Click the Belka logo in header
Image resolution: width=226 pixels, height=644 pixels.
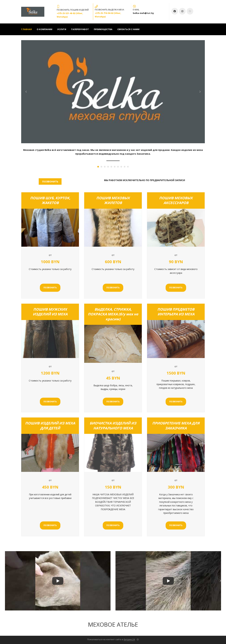[33, 12]
